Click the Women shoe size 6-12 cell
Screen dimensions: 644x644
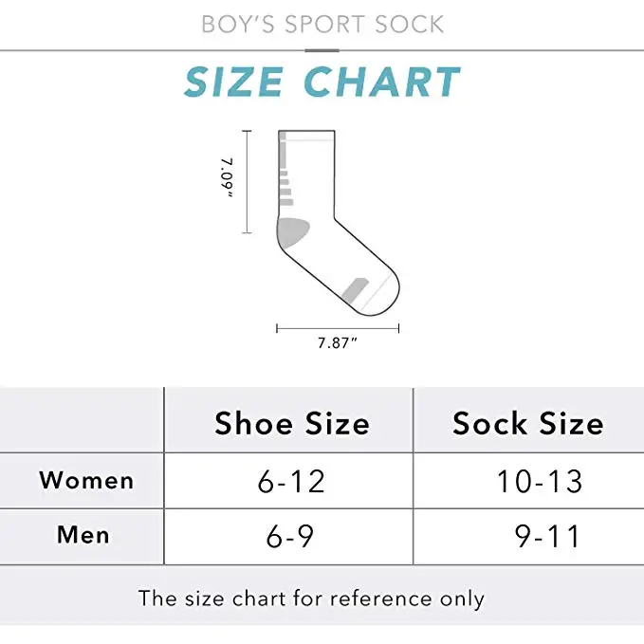click(x=288, y=481)
